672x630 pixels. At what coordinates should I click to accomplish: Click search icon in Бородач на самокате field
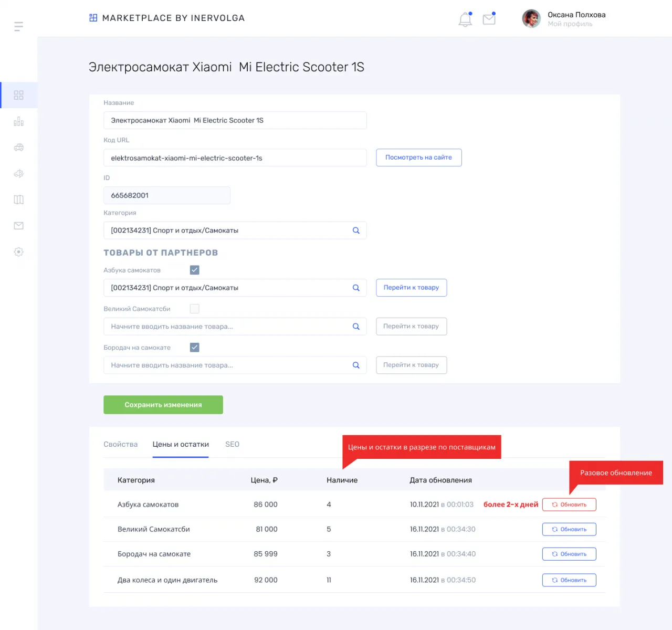click(x=356, y=365)
